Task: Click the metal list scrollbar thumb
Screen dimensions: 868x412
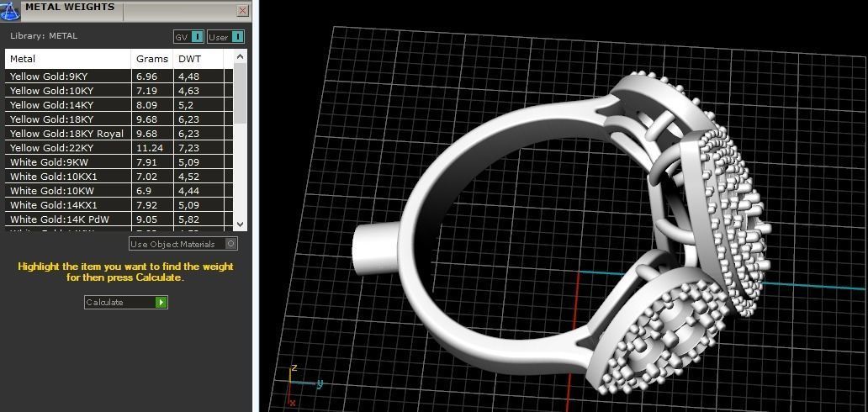Action: click(240, 93)
